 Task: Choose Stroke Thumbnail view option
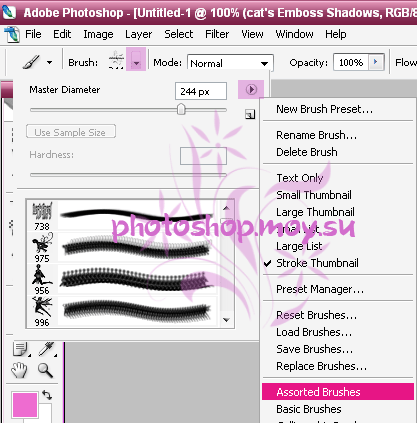pyautogui.click(x=317, y=263)
